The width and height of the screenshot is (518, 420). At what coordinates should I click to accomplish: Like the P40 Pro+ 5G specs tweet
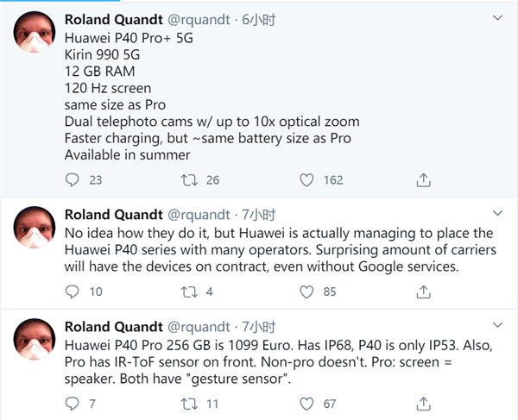tap(306, 180)
